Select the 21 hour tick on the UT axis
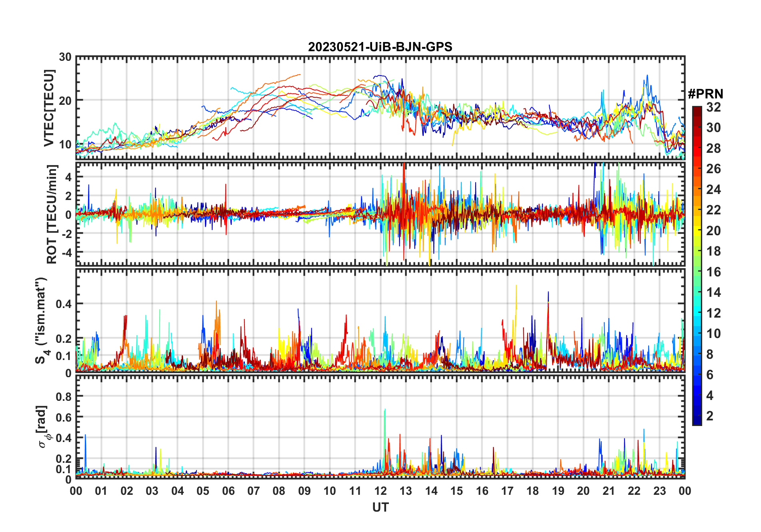The width and height of the screenshot is (761, 532). 609,491
